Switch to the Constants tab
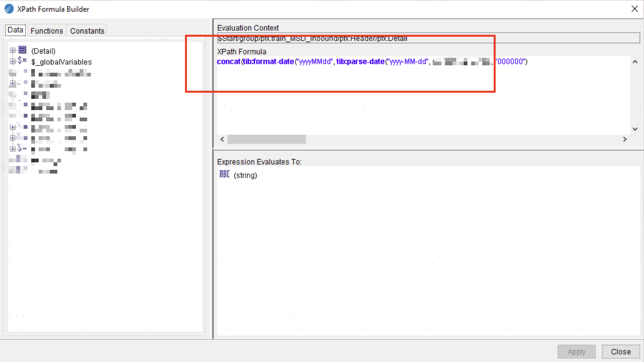Screen dimensions: 644x362 [x=86, y=31]
